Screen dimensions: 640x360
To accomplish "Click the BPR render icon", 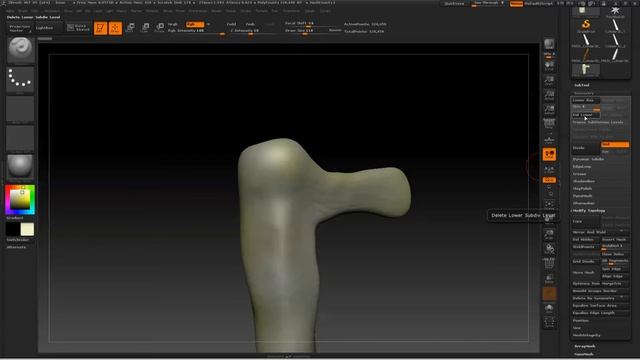I will pyautogui.click(x=549, y=44).
